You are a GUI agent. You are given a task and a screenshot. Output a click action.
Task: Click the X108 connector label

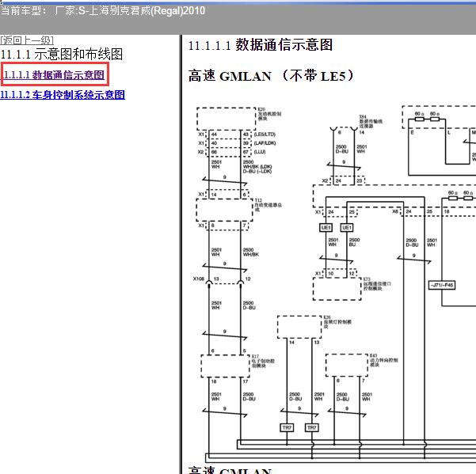pyautogui.click(x=199, y=279)
